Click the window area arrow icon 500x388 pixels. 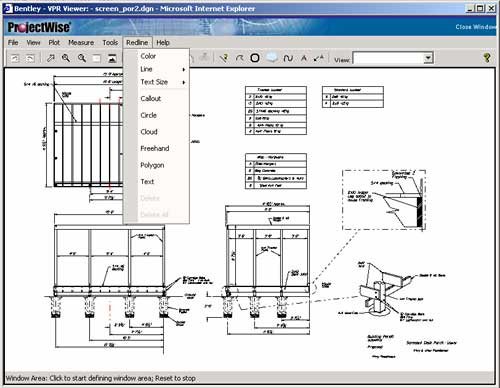tap(51, 58)
